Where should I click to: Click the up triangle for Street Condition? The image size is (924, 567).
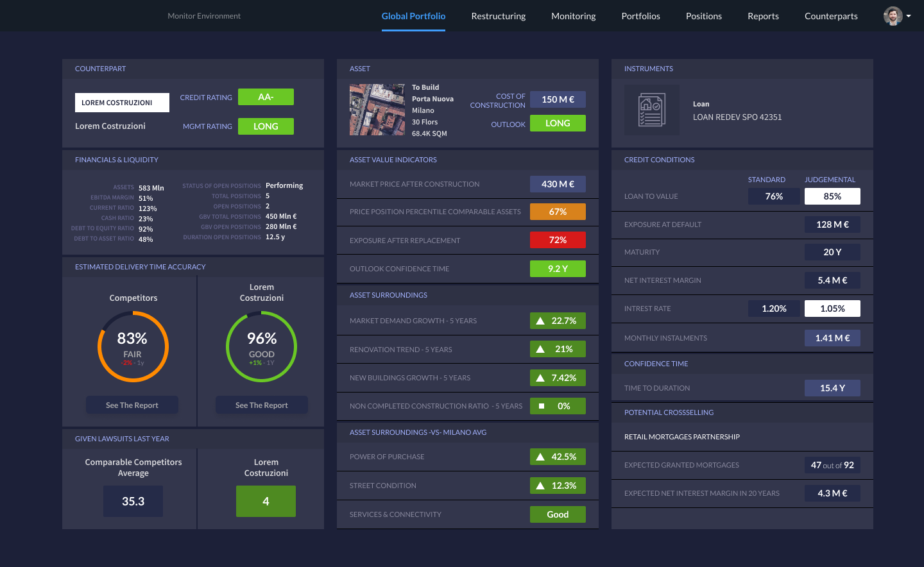(x=540, y=486)
